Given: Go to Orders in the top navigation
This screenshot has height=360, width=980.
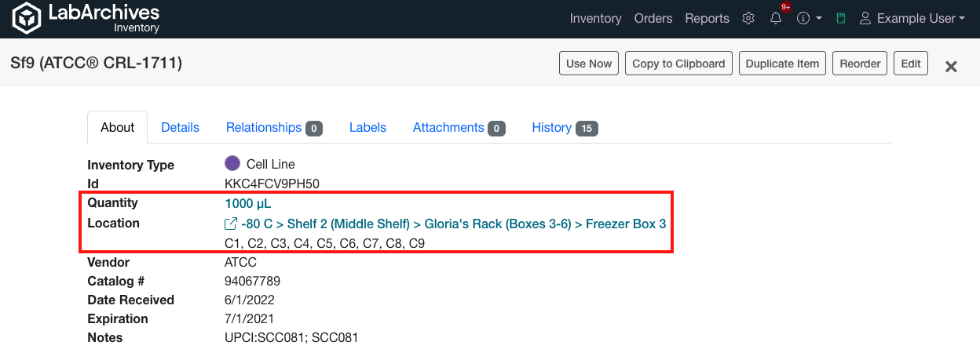Looking at the screenshot, I should pyautogui.click(x=653, y=18).
